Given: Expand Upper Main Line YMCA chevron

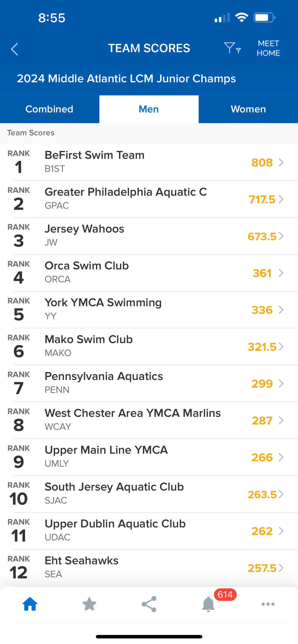Looking at the screenshot, I should (281, 457).
